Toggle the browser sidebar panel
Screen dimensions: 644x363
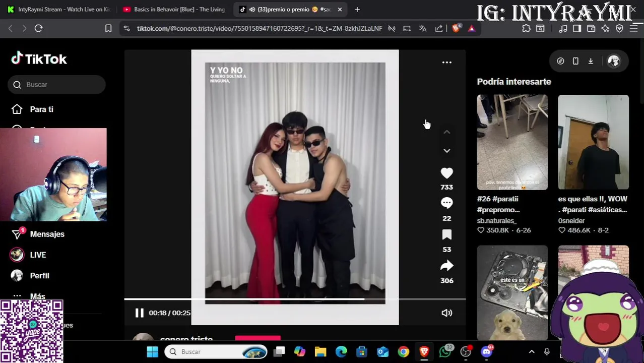pos(577,28)
